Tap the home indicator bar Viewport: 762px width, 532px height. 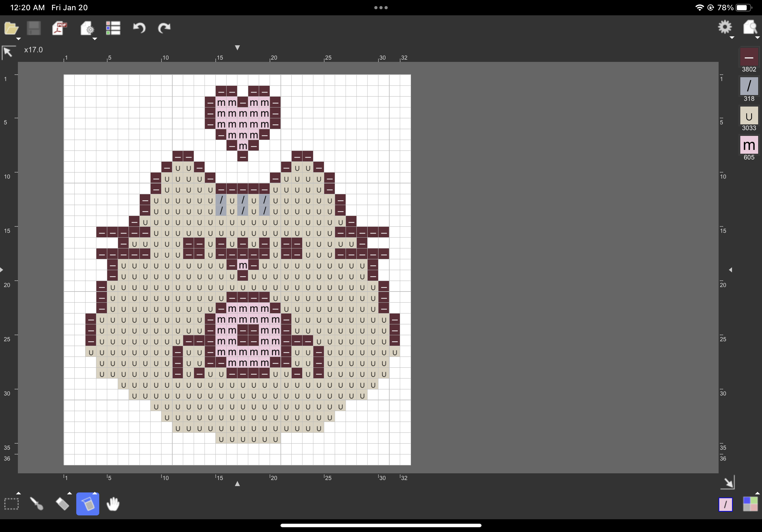[x=381, y=525]
